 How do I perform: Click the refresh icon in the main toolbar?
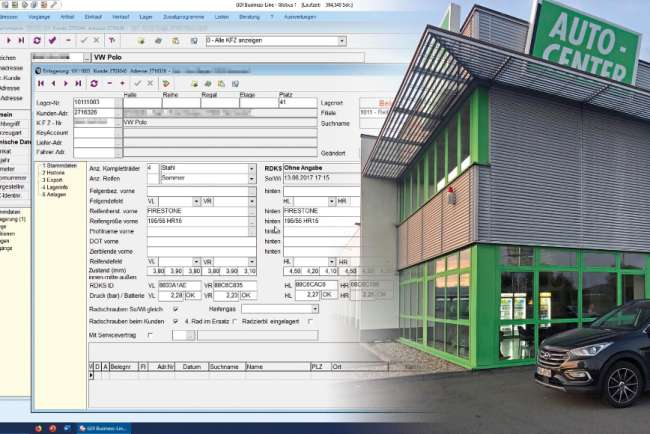pos(37,41)
